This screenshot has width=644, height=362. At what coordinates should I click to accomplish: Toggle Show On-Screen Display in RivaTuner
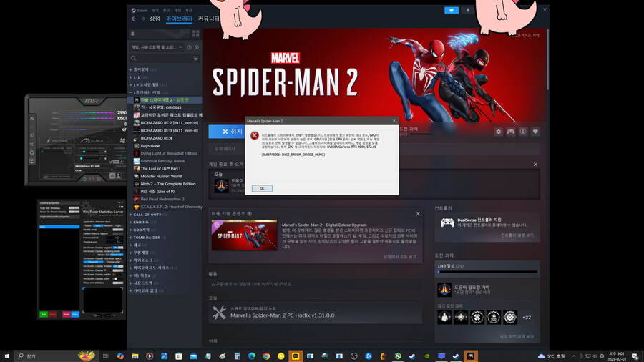[x=74, y=212]
